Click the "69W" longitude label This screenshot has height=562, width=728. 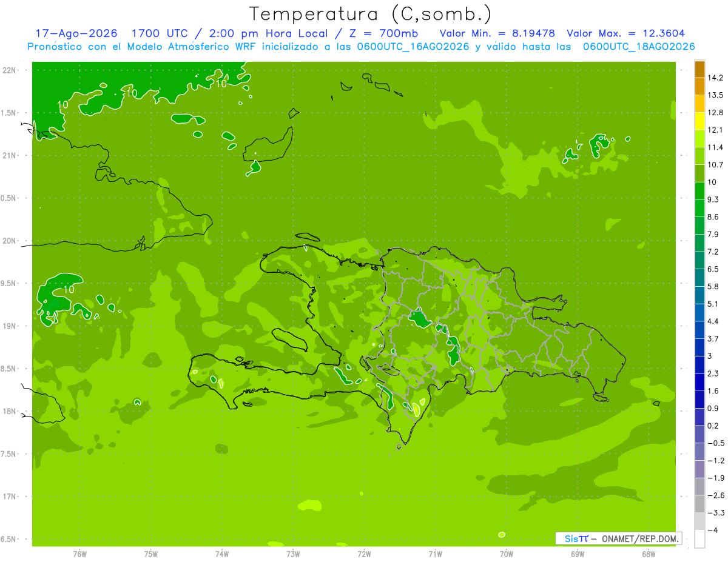coord(578,555)
